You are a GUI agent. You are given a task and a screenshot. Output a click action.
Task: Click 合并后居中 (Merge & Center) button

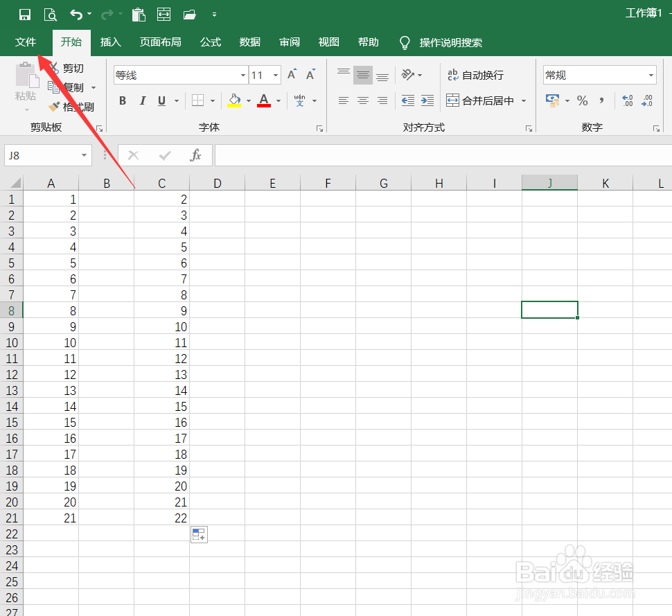(x=480, y=100)
